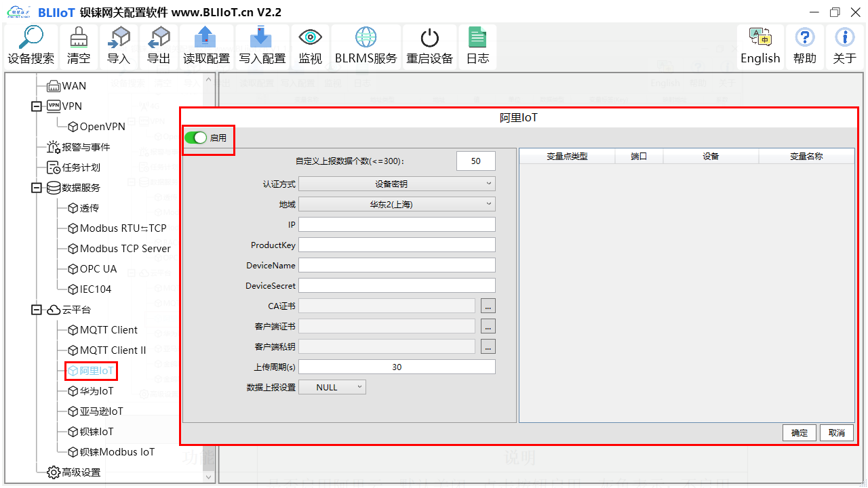The height and width of the screenshot is (488, 868).
Task: Select the MQTT Client II node
Action: (x=107, y=350)
